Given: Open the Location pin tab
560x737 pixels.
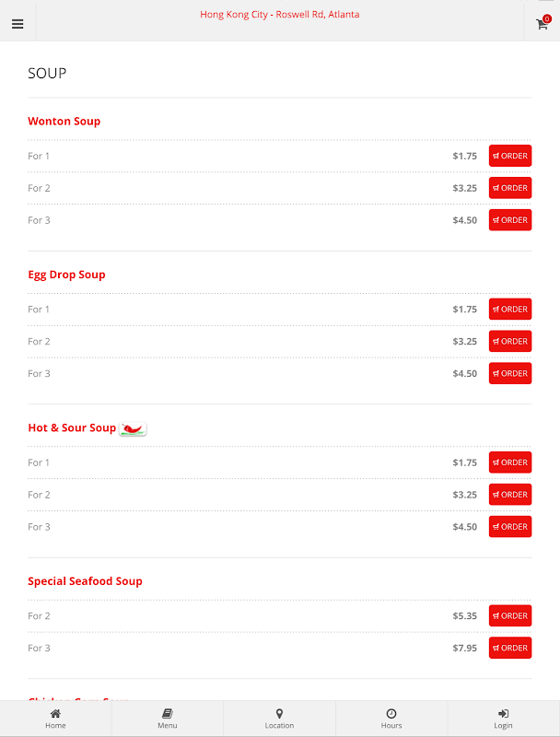Looking at the screenshot, I should [279, 719].
